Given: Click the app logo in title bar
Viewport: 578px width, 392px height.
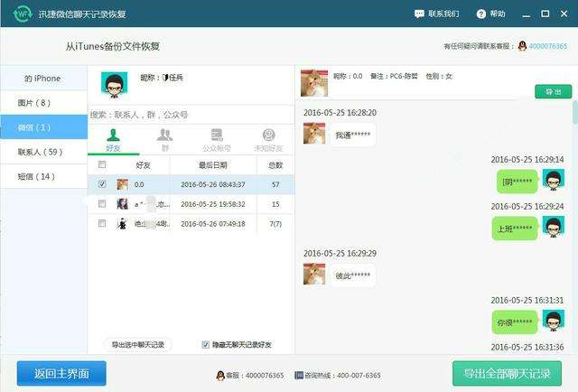Looking at the screenshot, I should point(22,14).
